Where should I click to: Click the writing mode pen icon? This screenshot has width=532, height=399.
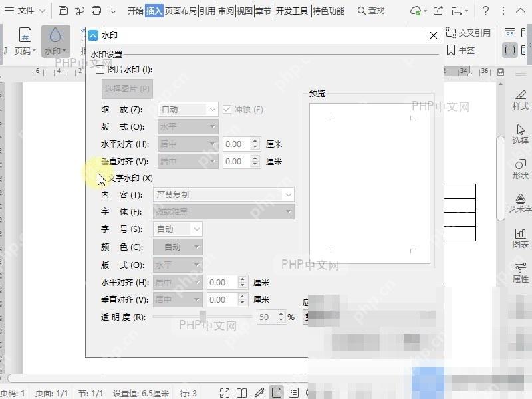tap(259, 393)
